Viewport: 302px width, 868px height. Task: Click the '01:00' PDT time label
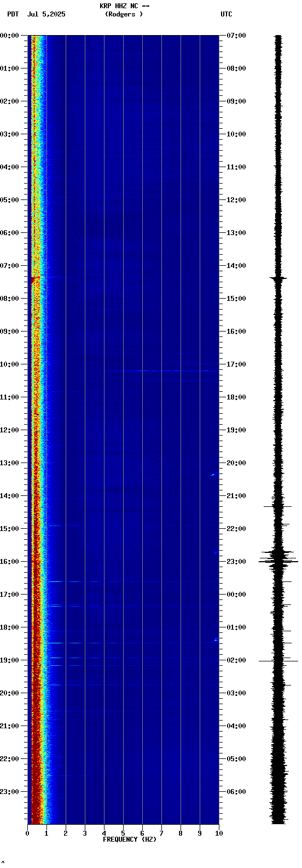(9, 68)
